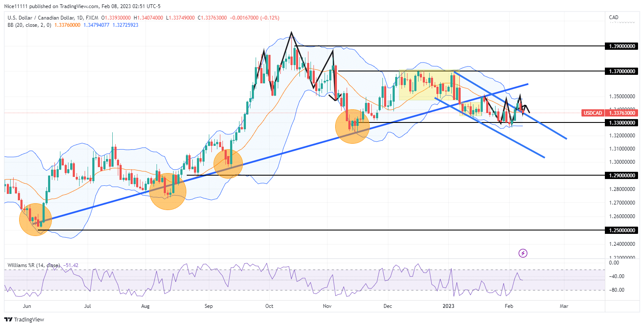Click the orange circle at the June low
The image size is (644, 327).
(x=36, y=219)
